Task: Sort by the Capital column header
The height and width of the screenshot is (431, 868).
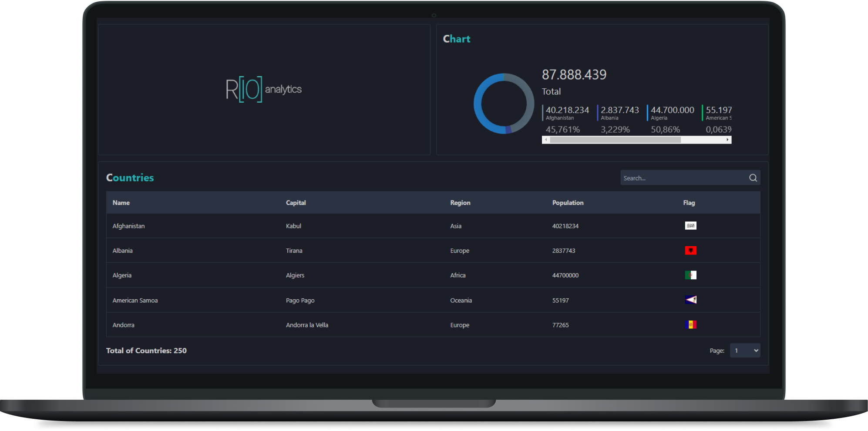Action: pyautogui.click(x=296, y=203)
